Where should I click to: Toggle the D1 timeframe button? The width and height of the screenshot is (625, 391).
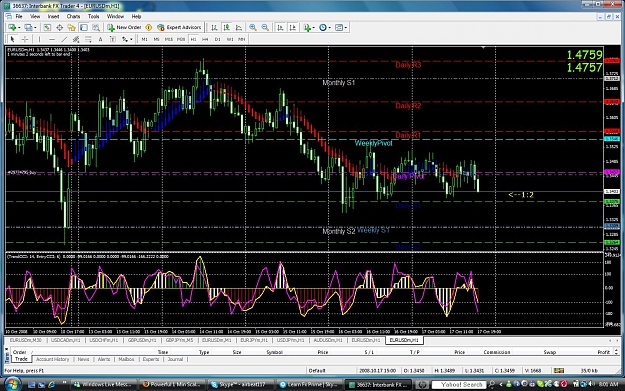coord(218,39)
